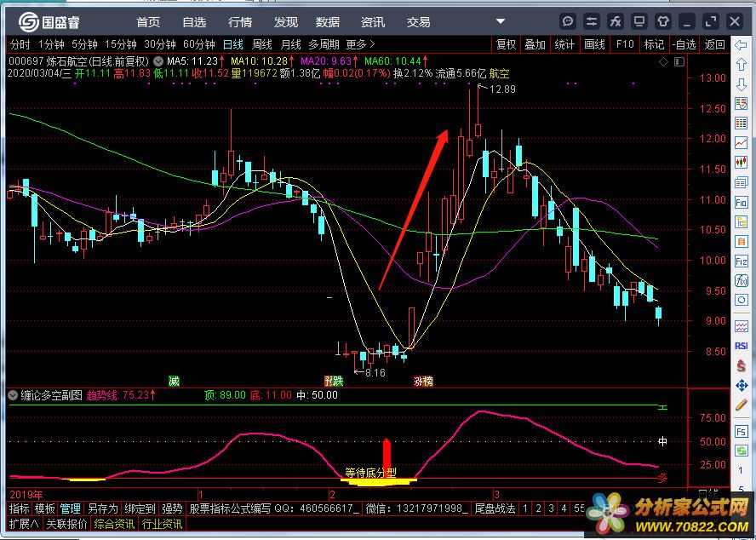This screenshot has height=540, width=756.
Task: Click the red arrow marker in the sub-chart
Action: pyautogui.click(x=386, y=452)
